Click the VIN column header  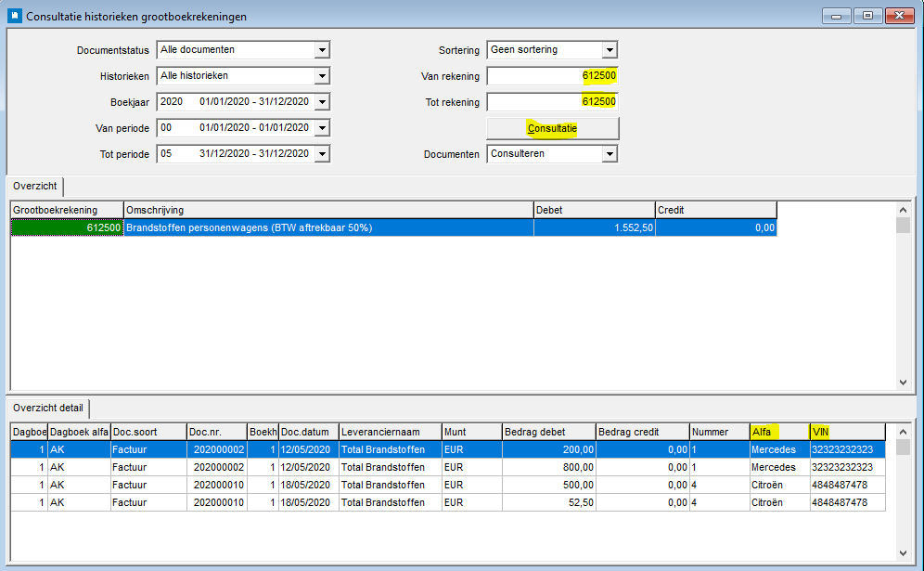(847, 432)
